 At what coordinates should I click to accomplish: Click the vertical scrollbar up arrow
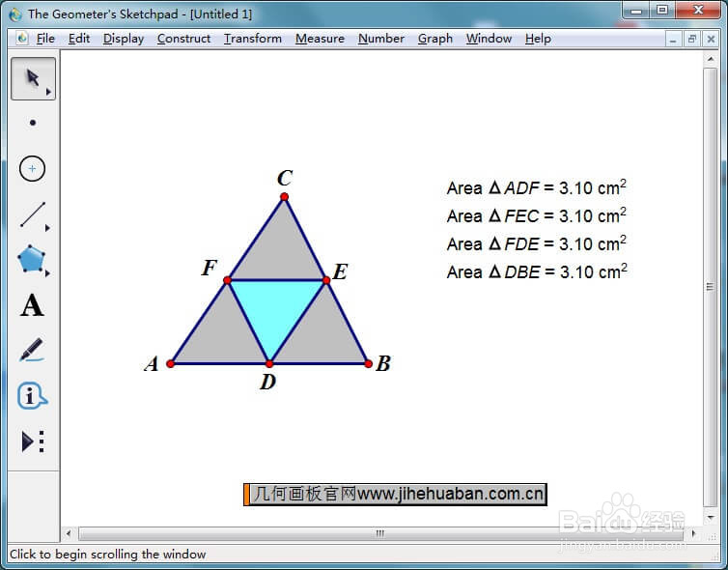(x=711, y=59)
